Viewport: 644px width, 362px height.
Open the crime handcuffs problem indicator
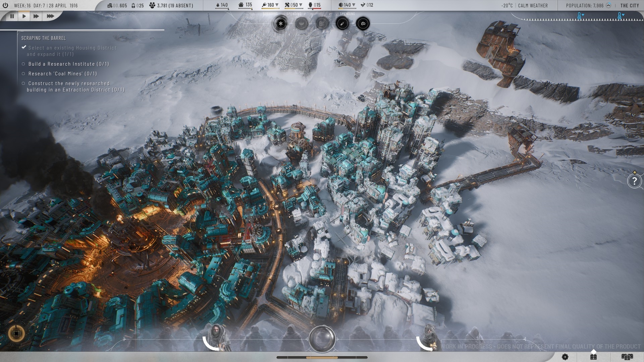point(363,23)
